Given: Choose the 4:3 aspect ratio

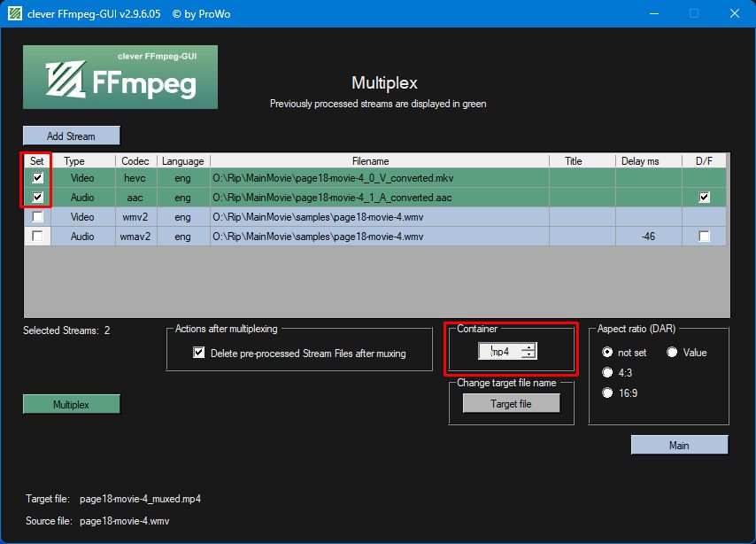Looking at the screenshot, I should (607, 373).
